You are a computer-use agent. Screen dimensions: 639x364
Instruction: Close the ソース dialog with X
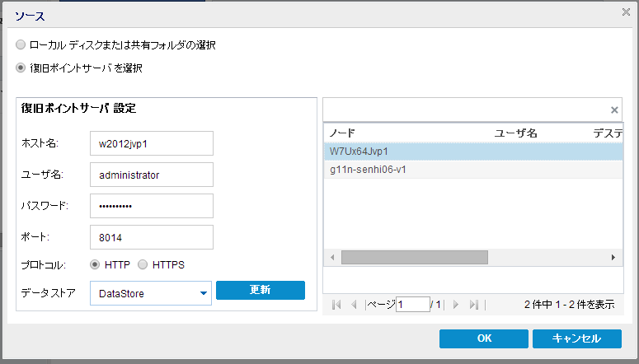[x=626, y=12]
